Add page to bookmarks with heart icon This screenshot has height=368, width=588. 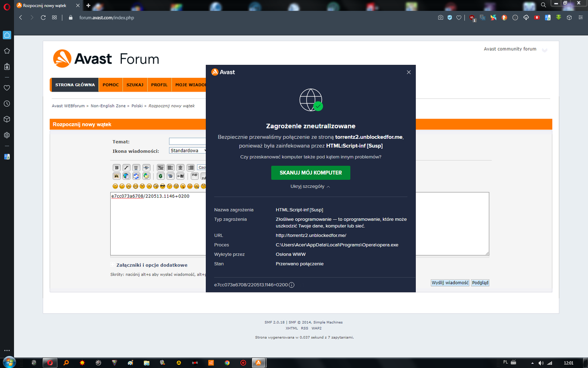click(x=458, y=17)
